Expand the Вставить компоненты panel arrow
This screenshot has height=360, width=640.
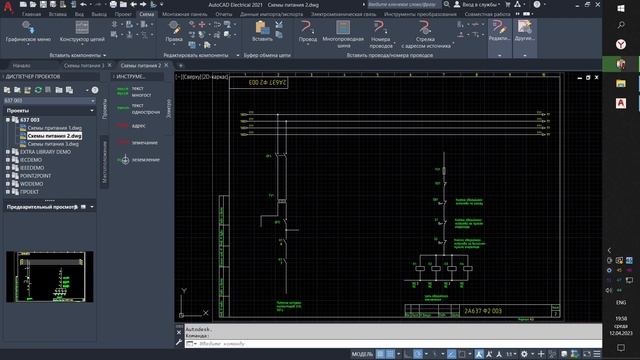pos(105,55)
